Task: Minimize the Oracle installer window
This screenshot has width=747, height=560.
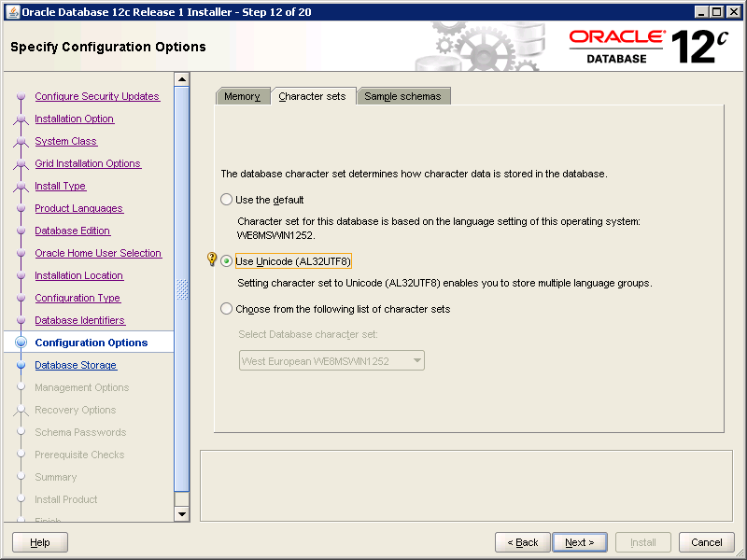Action: pos(701,12)
